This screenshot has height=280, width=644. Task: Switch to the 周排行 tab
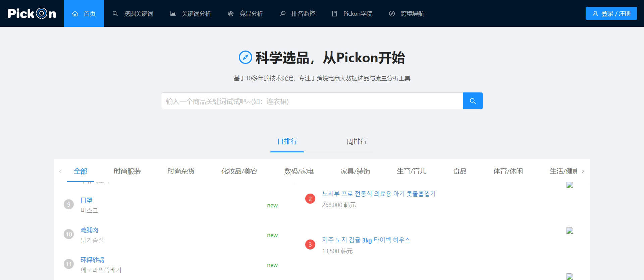pos(357,142)
